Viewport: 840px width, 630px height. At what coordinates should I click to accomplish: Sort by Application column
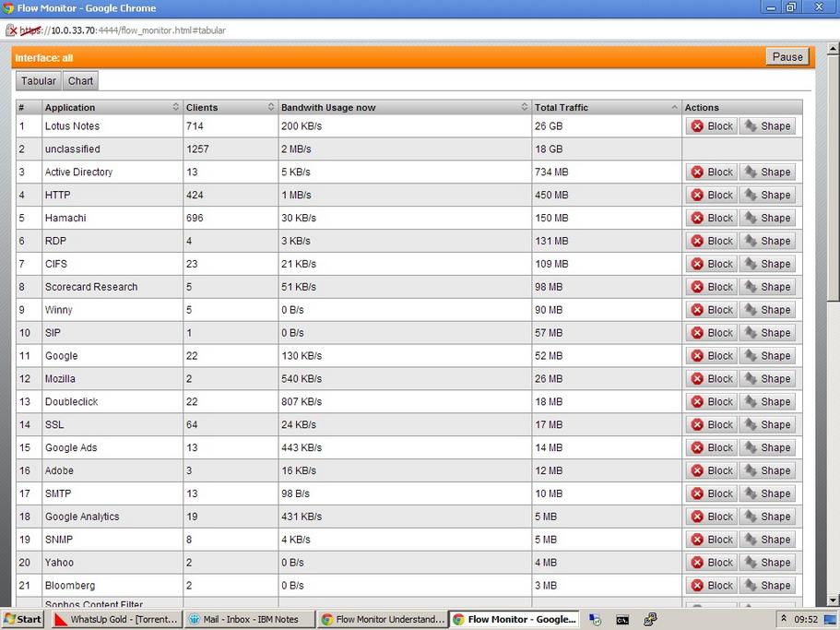coord(112,107)
